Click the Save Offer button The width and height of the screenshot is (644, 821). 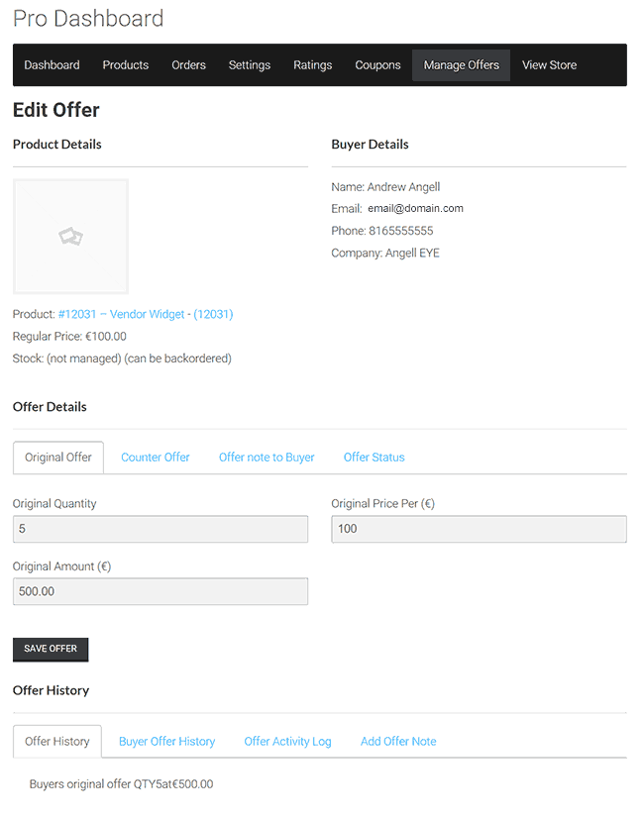click(51, 650)
